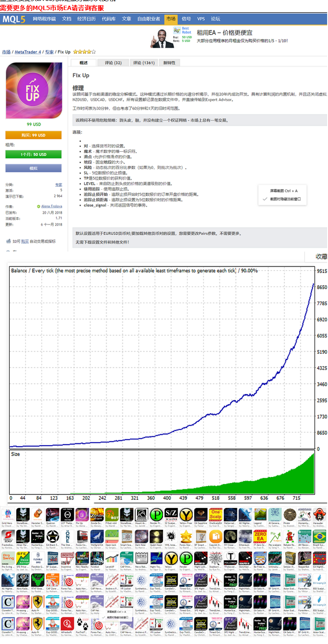328x644 pixels.
Task: Open the Quatron product icon
Action: pos(52,515)
